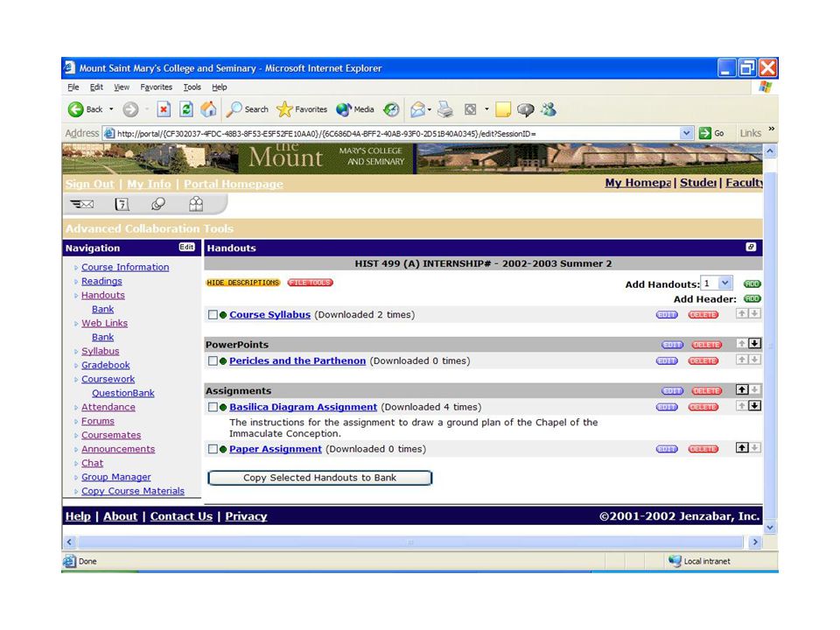Image resolution: width=840 pixels, height=630 pixels.
Task: Click the File Tools red button
Action: click(x=310, y=283)
